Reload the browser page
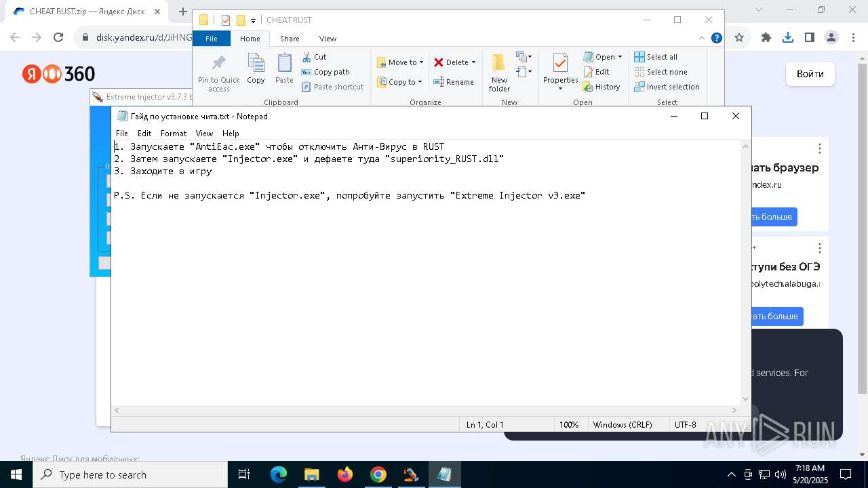Viewport: 868px width, 488px height. [x=58, y=38]
